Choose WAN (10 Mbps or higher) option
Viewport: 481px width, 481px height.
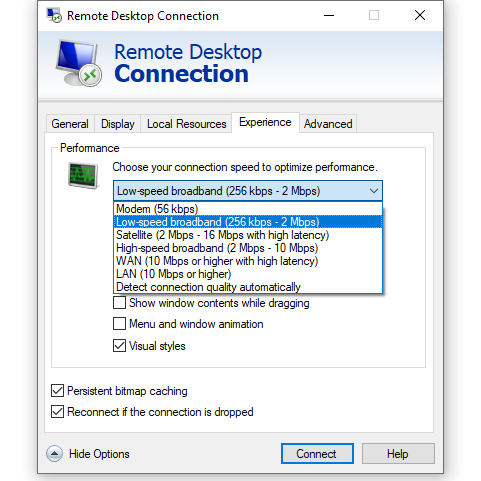click(x=248, y=261)
